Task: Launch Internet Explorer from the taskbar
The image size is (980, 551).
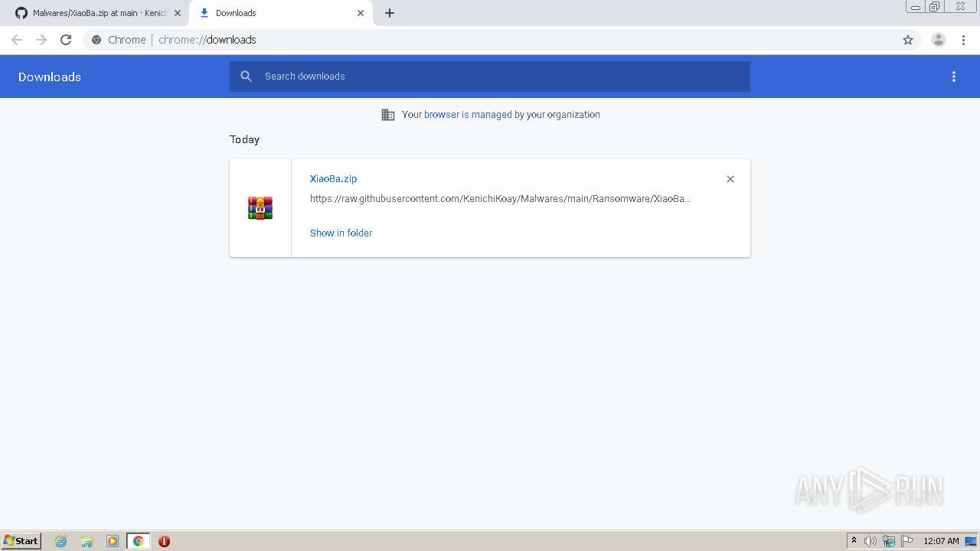Action: point(61,541)
